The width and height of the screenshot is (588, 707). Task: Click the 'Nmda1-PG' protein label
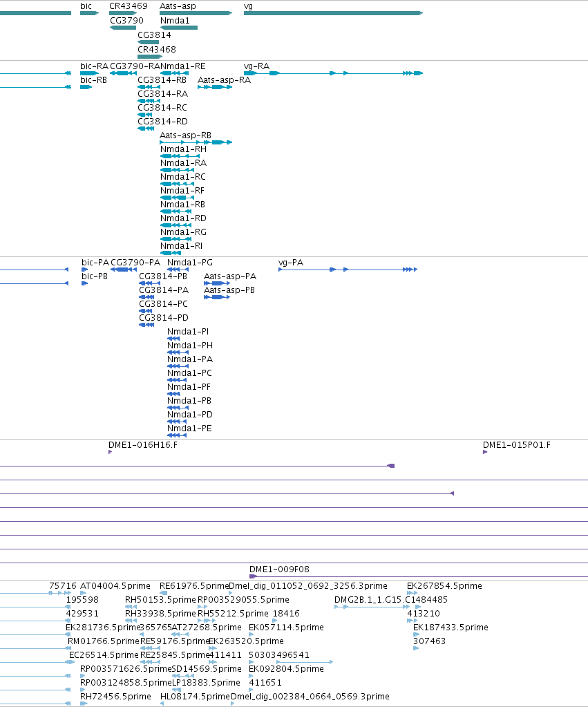click(190, 263)
